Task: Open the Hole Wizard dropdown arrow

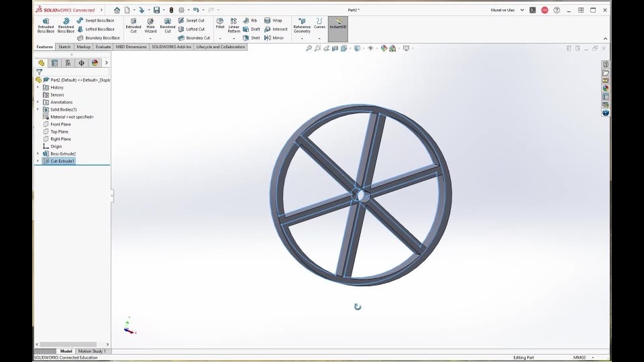Action: point(150,39)
